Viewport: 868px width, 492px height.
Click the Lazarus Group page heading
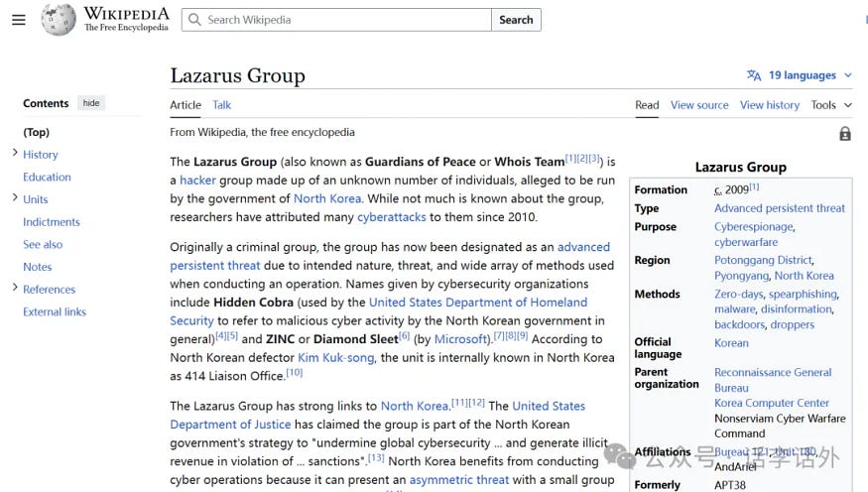coord(237,75)
